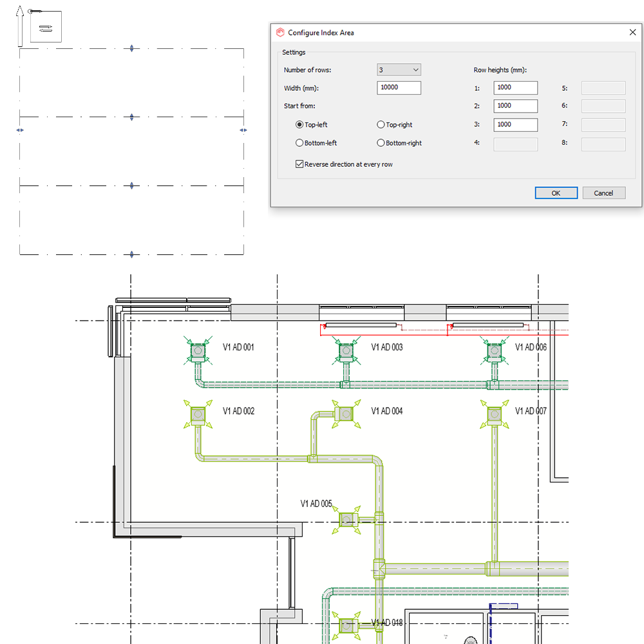Screen dimensions: 644x644
Task: Click the bottom edge vertical resize grip
Action: (x=132, y=254)
